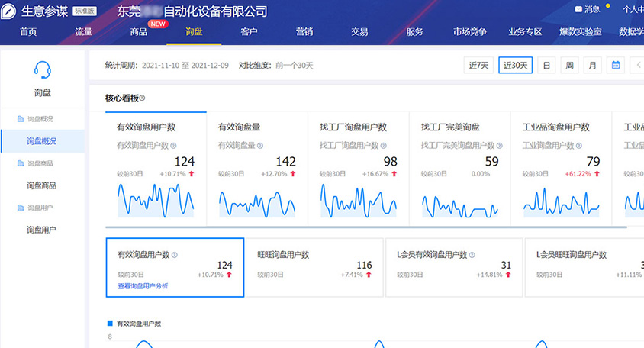Image resolution: width=644 pixels, height=348 pixels.
Task: Click the 生意参谋 logo icon
Action: (x=8, y=11)
